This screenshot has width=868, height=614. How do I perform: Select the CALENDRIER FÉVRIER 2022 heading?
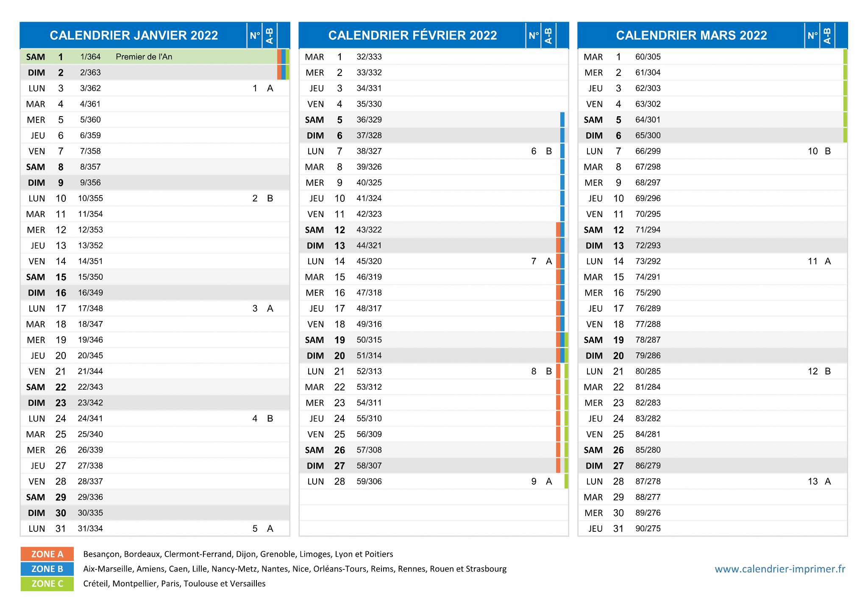coord(412,35)
